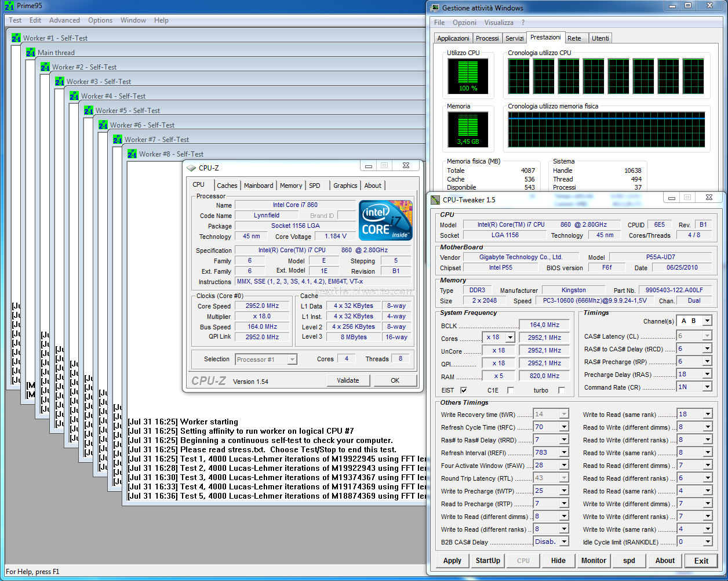728x581 pixels.
Task: Click the Intel Core i7 inside logo
Action: [x=385, y=220]
